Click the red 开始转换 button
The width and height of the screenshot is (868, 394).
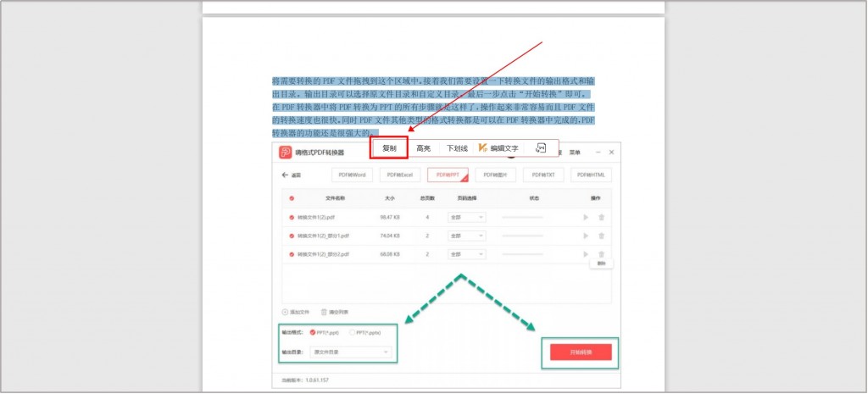(x=581, y=352)
